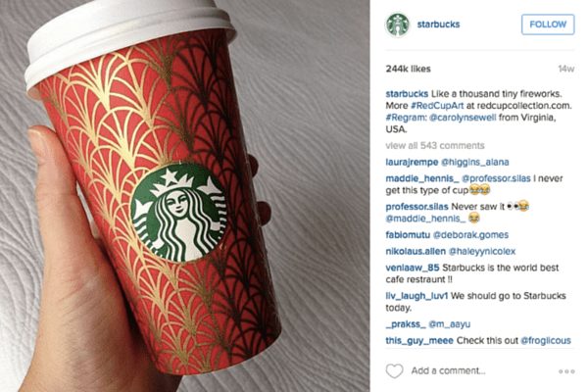Open the three-dot more options menu
This screenshot has height=392, width=588.
click(x=566, y=371)
